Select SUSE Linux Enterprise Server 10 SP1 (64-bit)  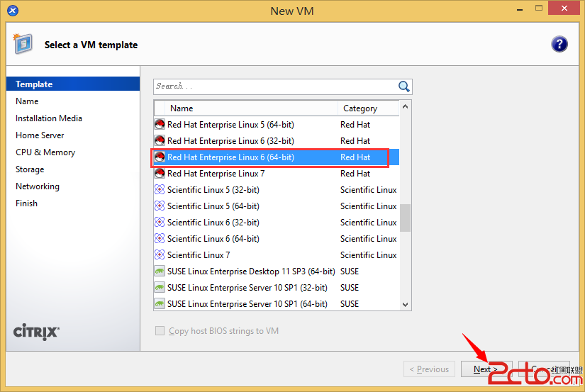(277, 303)
